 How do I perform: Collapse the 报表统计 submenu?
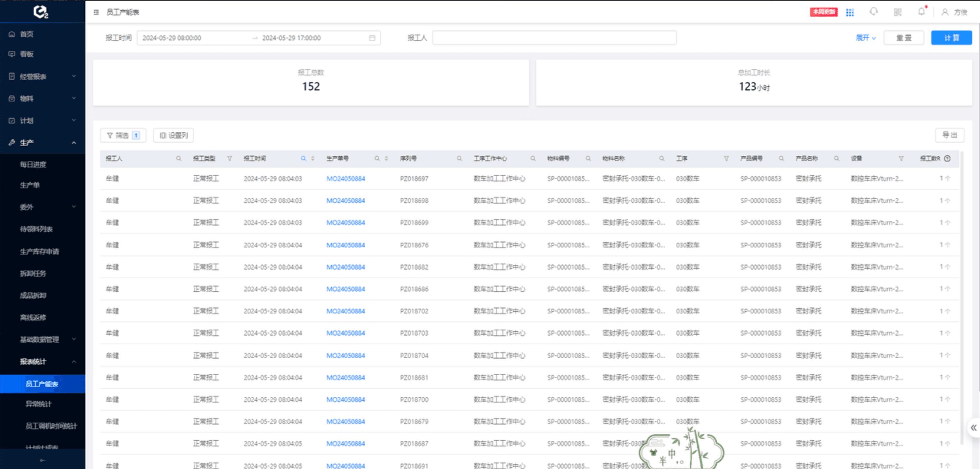click(43, 361)
